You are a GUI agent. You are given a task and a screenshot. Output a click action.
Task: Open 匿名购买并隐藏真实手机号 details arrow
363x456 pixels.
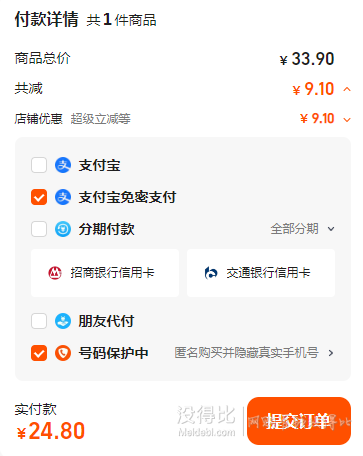(331, 353)
